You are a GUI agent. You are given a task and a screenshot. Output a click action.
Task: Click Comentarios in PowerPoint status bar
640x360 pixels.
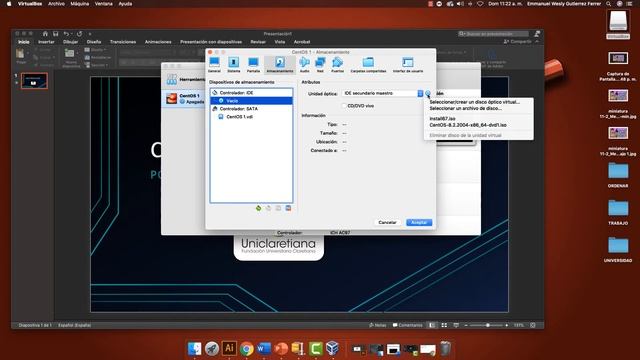click(x=407, y=325)
